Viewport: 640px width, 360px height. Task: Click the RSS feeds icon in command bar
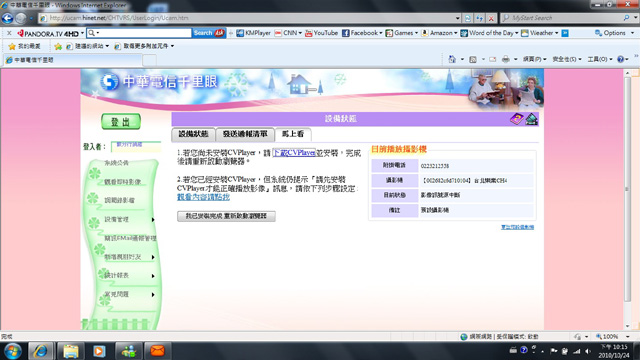click(x=473, y=60)
